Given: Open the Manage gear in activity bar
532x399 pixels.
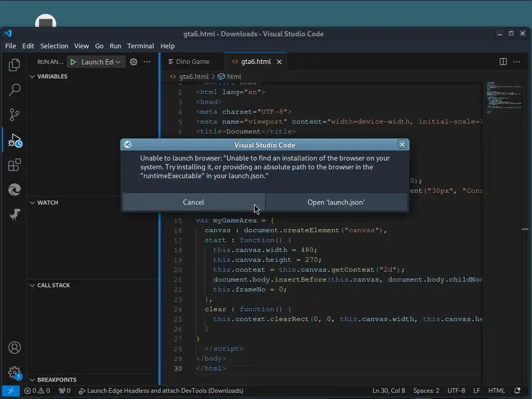Looking at the screenshot, I should [x=14, y=373].
